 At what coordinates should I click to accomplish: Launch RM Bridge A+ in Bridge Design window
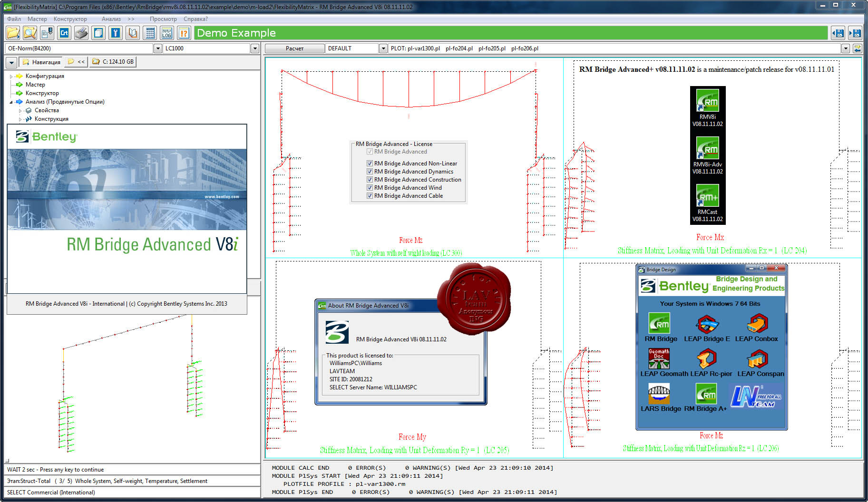pyautogui.click(x=707, y=394)
